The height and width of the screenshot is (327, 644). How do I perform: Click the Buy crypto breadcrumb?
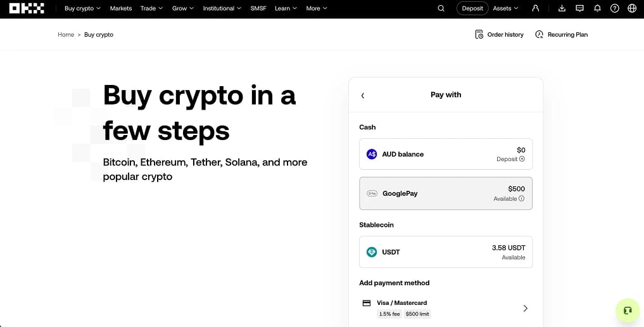tap(99, 34)
